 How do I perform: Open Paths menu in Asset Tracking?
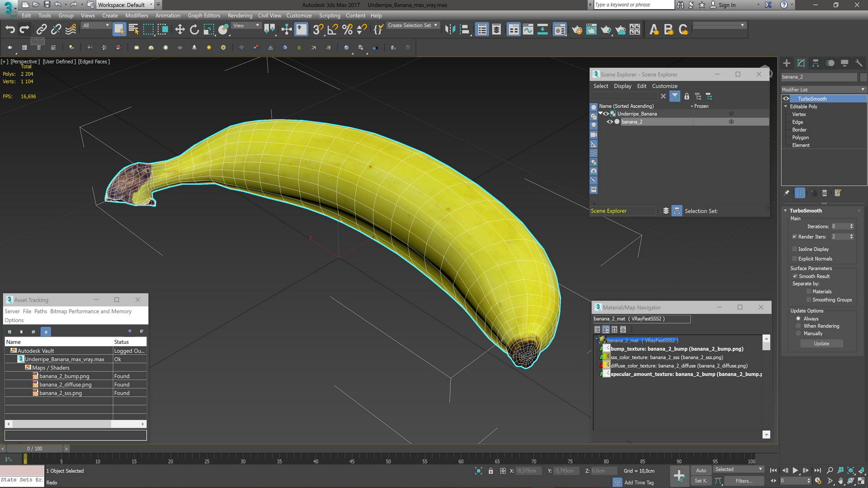41,311
